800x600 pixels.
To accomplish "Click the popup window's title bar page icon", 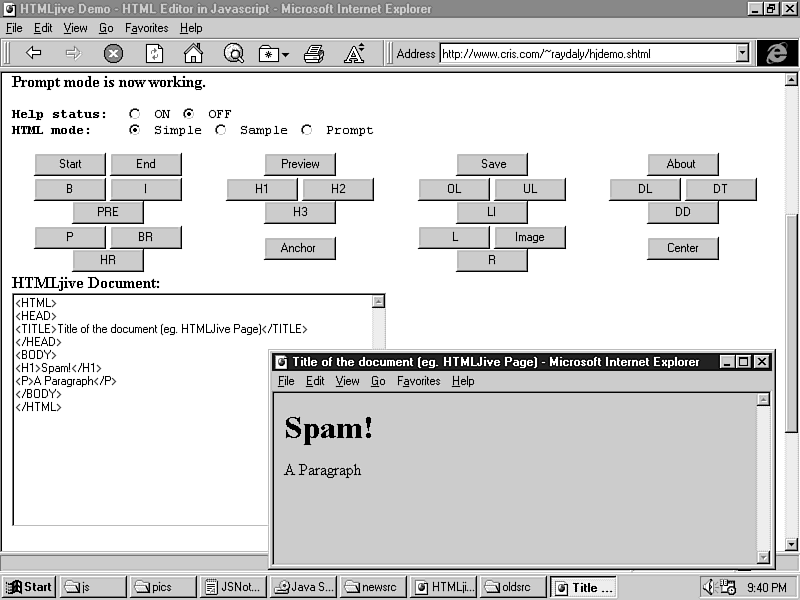I will (281, 362).
